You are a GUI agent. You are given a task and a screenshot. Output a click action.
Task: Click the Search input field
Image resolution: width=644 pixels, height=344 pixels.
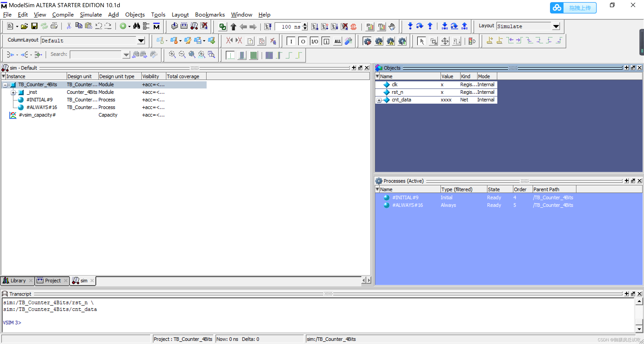pos(95,55)
